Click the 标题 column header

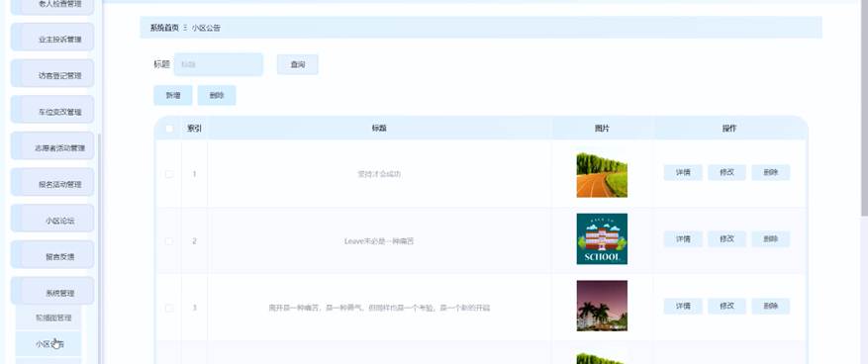tap(379, 129)
